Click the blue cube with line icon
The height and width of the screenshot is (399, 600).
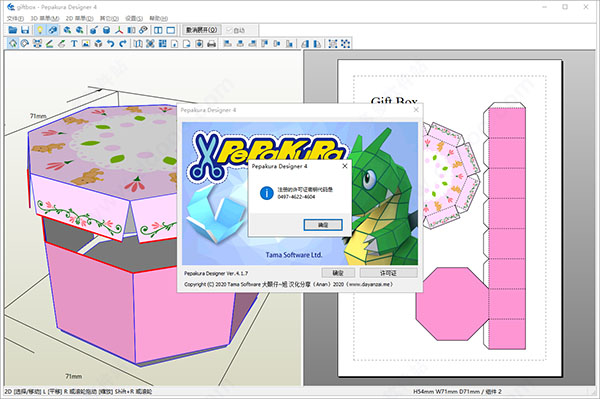click(94, 30)
